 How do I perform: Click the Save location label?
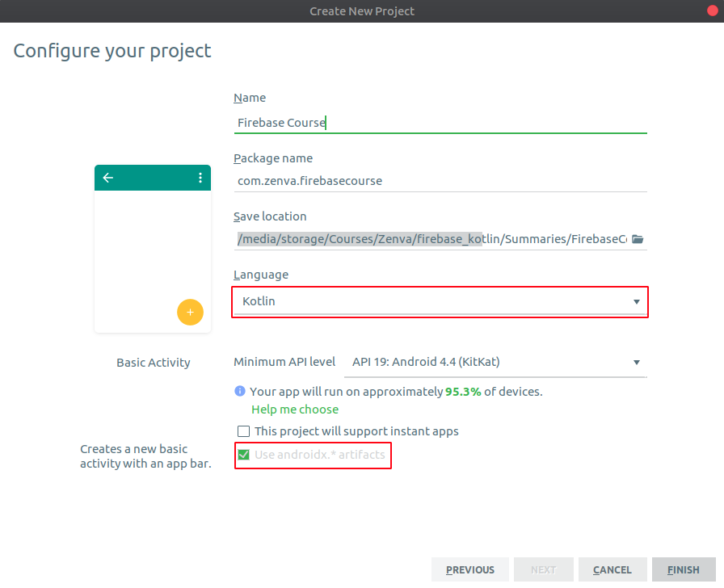point(270,216)
